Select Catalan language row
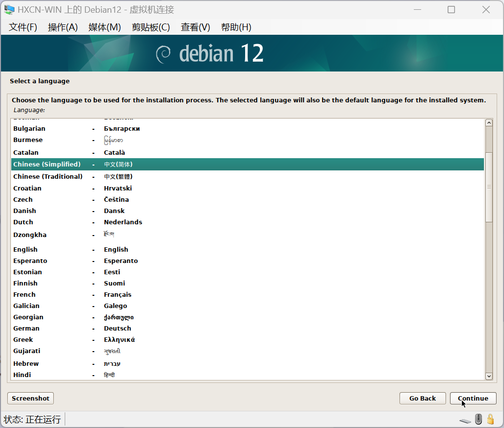The image size is (504, 428). 248,152
